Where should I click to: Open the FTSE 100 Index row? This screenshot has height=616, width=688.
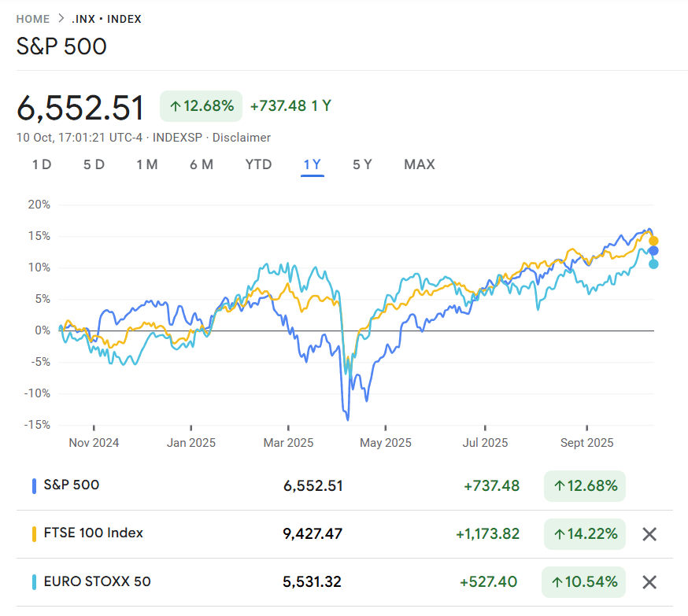[x=93, y=533]
